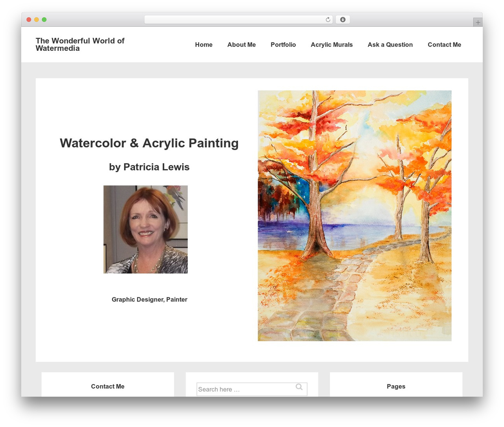Add a new browser tab with plus button
Image resolution: width=504 pixels, height=427 pixels.
click(478, 22)
